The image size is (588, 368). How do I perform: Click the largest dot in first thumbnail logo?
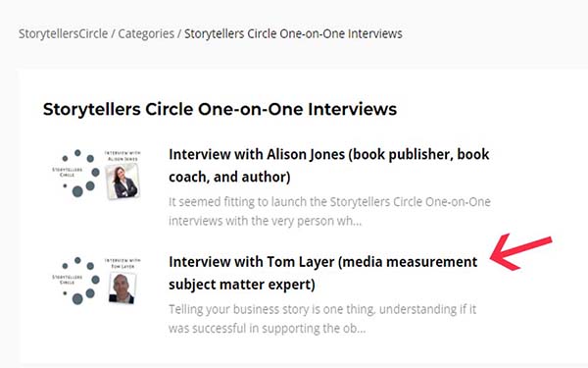tap(77, 191)
